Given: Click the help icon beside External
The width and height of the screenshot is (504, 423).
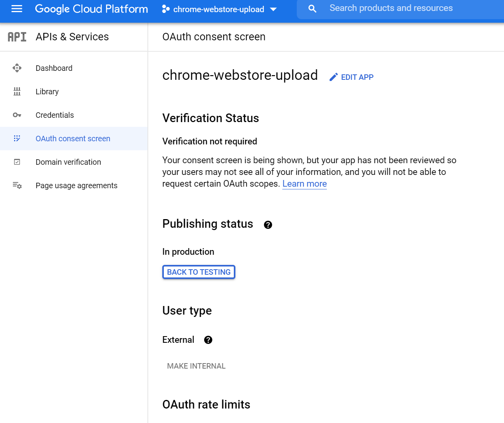Looking at the screenshot, I should click(208, 340).
